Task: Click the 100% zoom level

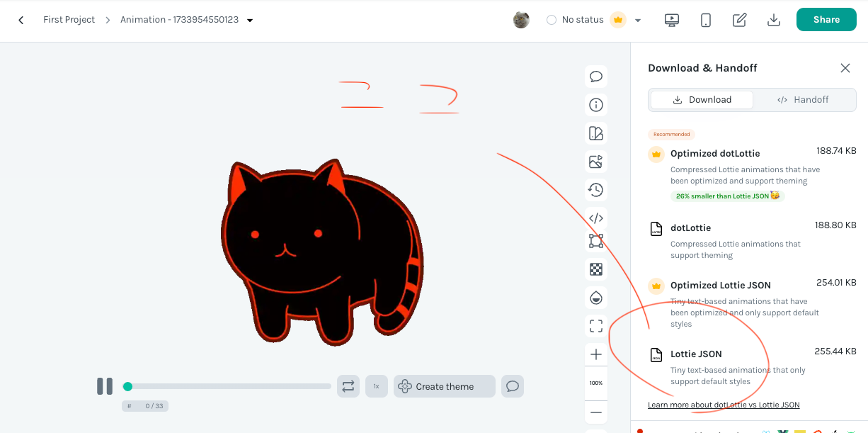Action: [596, 383]
